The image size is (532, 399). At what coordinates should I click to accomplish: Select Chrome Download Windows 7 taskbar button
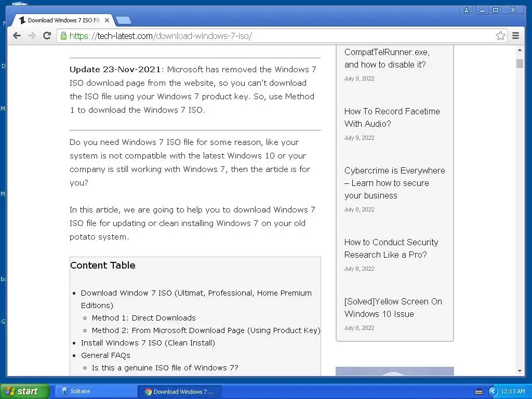pyautogui.click(x=180, y=392)
